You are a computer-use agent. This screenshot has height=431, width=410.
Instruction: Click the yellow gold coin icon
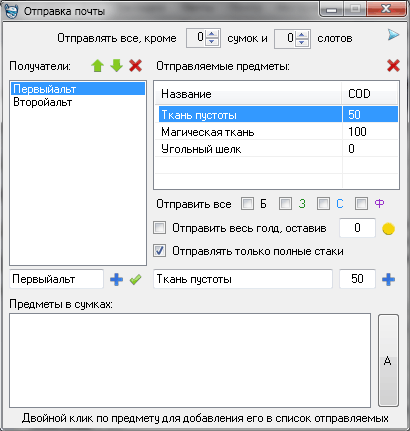388,229
